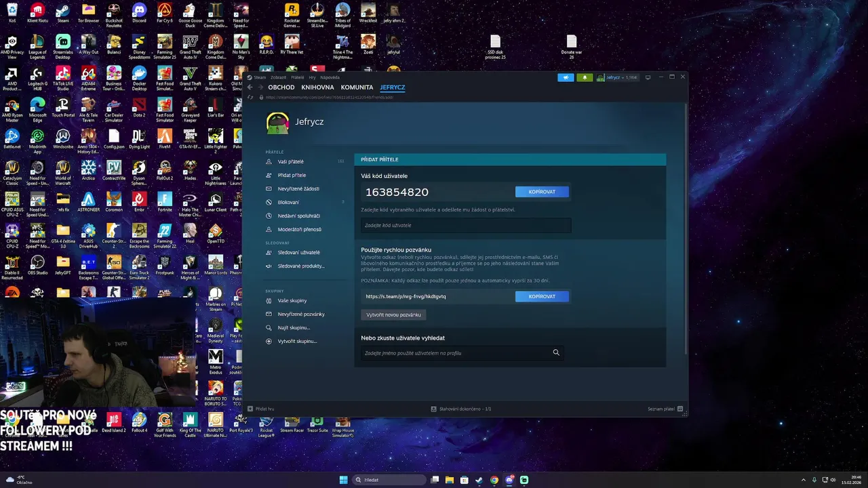Click the friend code 163854820

pyautogui.click(x=397, y=192)
